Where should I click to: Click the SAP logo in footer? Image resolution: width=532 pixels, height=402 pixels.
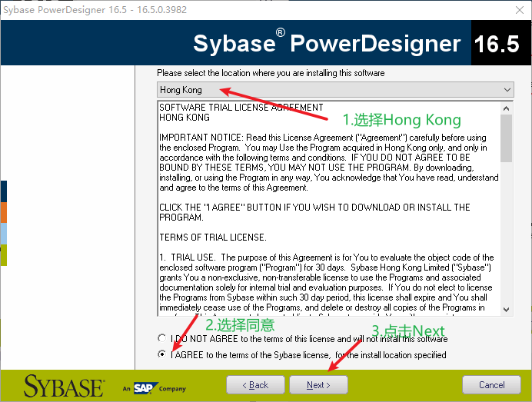tap(145, 387)
